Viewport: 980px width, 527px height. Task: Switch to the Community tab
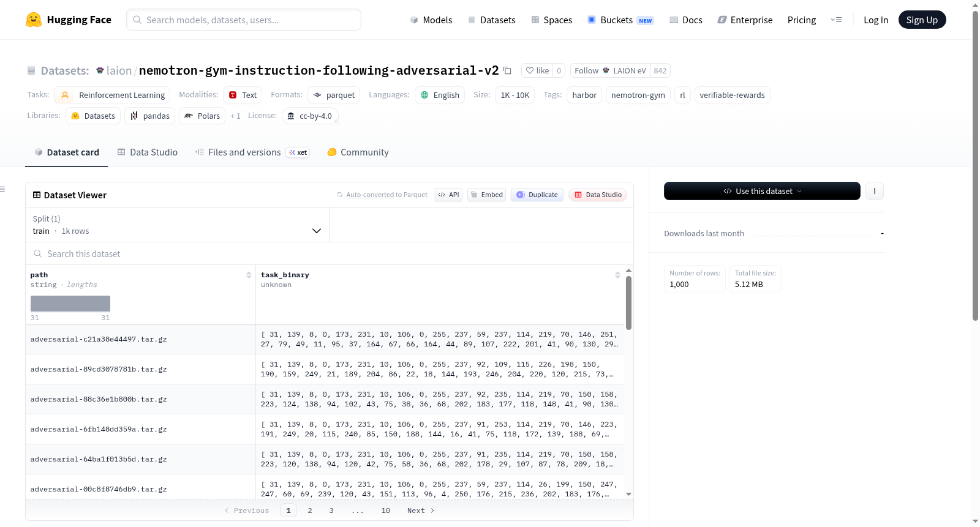pos(358,152)
